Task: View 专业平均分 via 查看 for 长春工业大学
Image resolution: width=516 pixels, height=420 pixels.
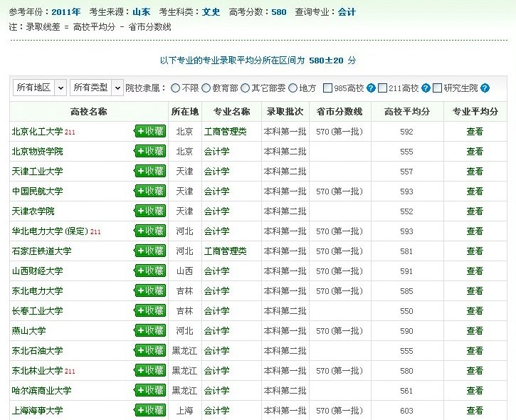Action: [x=475, y=310]
